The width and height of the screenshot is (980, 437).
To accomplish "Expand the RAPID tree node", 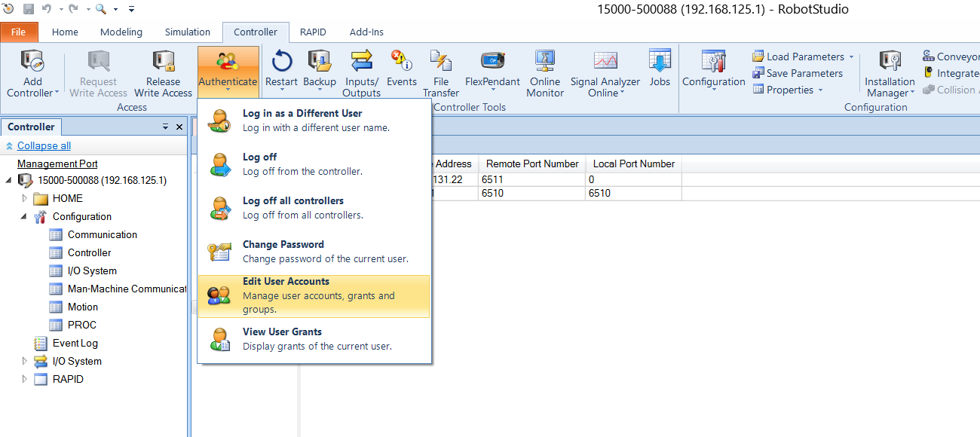I will 25,379.
